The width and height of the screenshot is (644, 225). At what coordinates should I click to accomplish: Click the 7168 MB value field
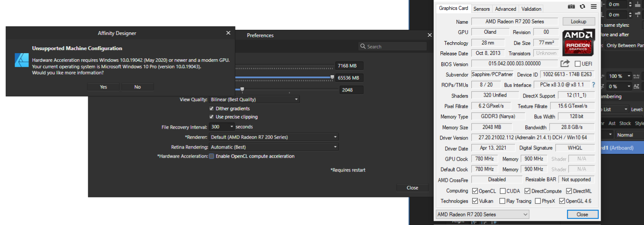[349, 66]
